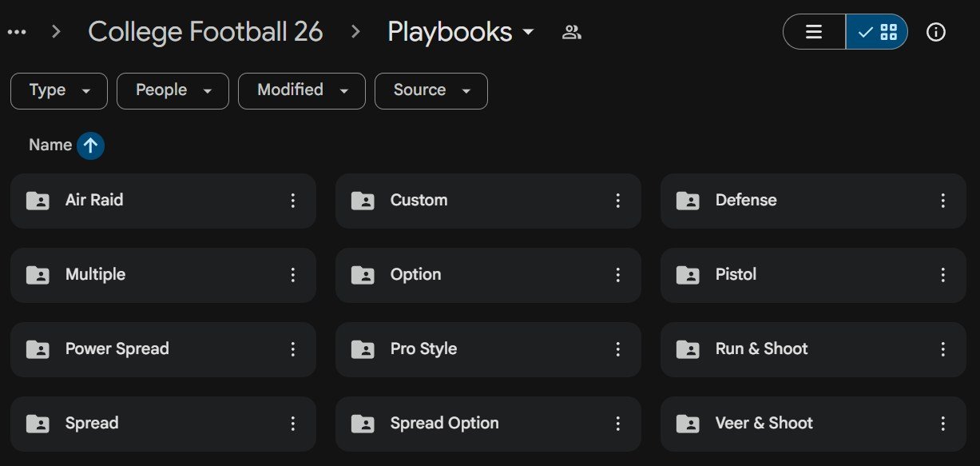This screenshot has height=466, width=980.
Task: Open the Modified filter dropdown
Action: tap(302, 90)
